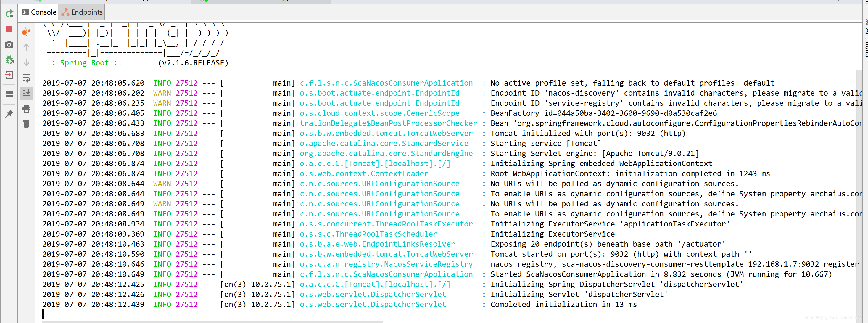
Task: Click the 'service-registry' Endpoint ID warning message
Action: point(676,103)
